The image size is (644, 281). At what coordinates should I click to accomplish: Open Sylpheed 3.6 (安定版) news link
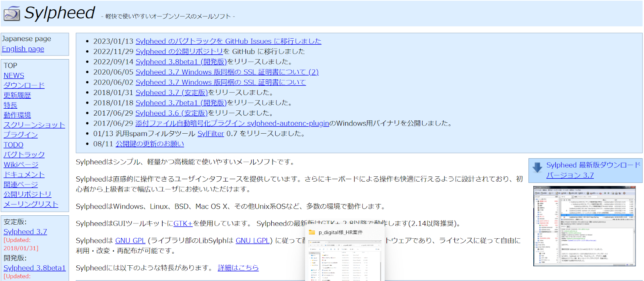pos(171,113)
